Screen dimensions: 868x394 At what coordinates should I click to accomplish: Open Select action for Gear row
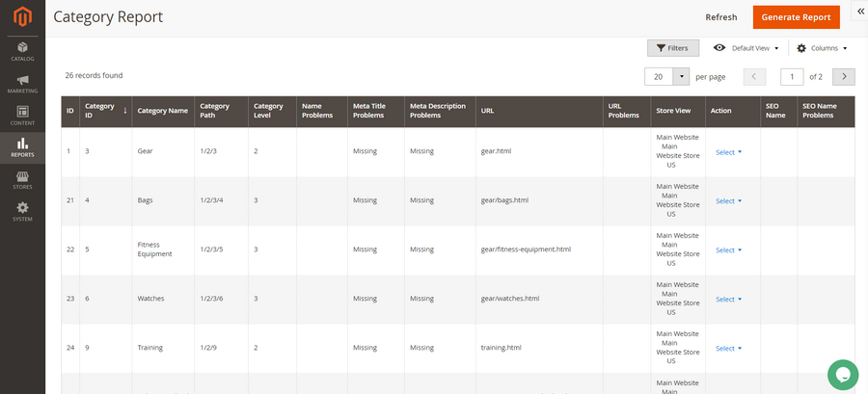point(728,152)
